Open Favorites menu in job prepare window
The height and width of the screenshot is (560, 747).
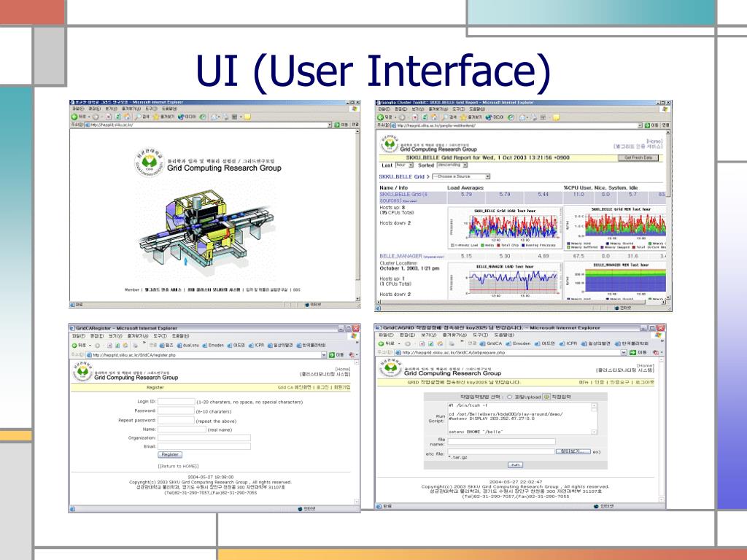pos(455,335)
